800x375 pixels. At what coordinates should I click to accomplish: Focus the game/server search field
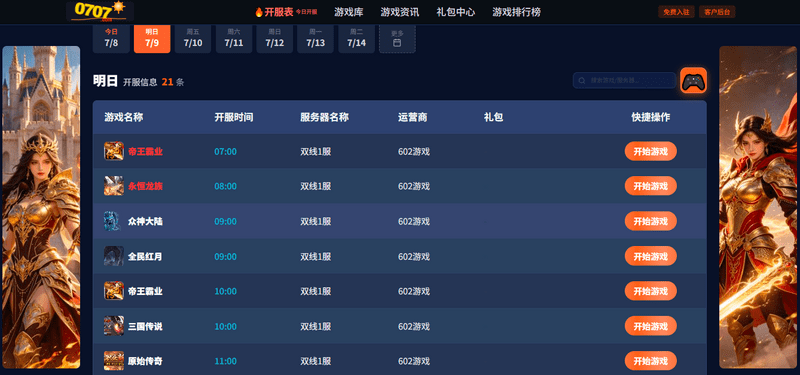point(624,81)
